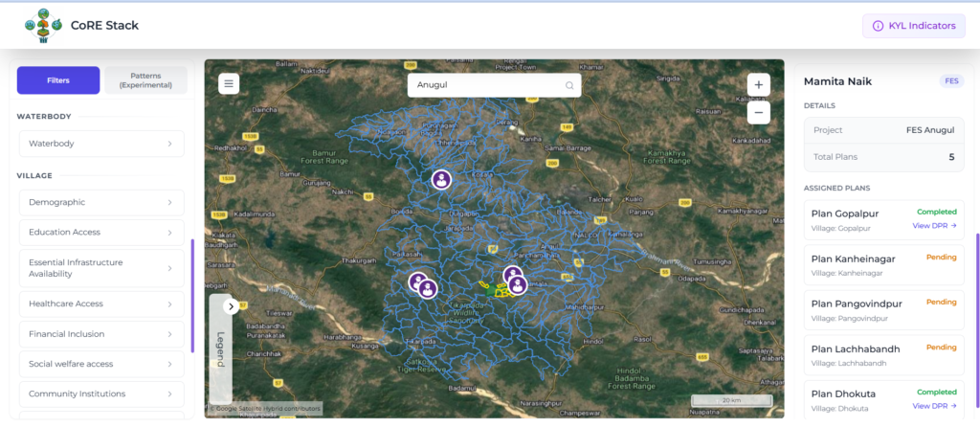
Task: Expand the Legend panel arrow
Action: tap(231, 306)
